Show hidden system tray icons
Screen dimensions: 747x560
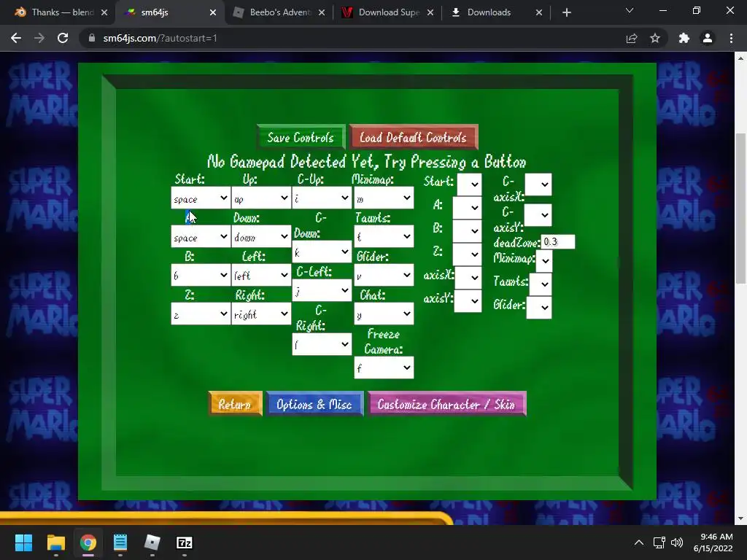coord(639,542)
